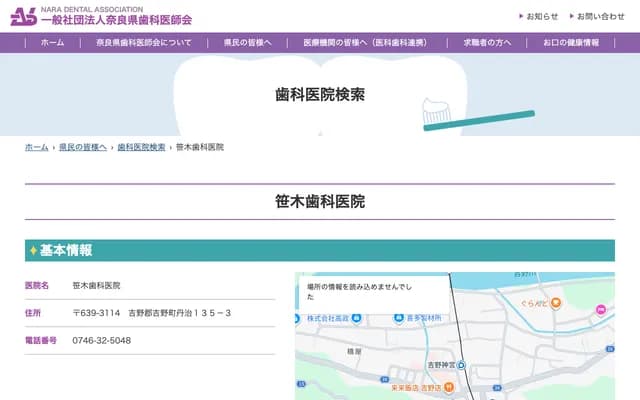Click the map's location info message box
Screen dimensions: 640x400
click(355, 291)
